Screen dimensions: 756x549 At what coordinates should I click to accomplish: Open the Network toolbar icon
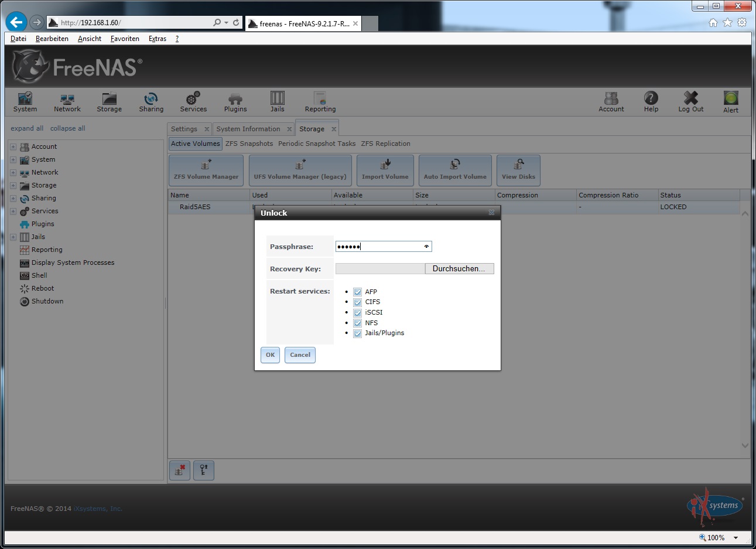point(67,102)
